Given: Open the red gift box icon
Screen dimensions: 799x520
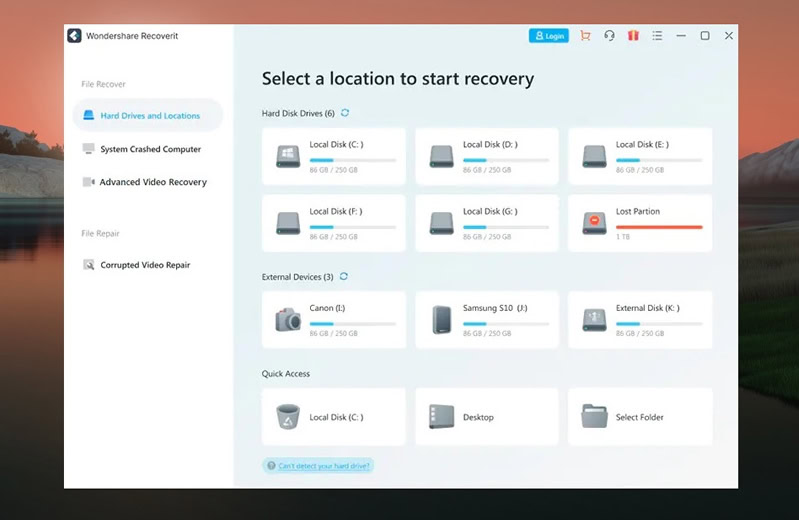Looking at the screenshot, I should [x=633, y=36].
